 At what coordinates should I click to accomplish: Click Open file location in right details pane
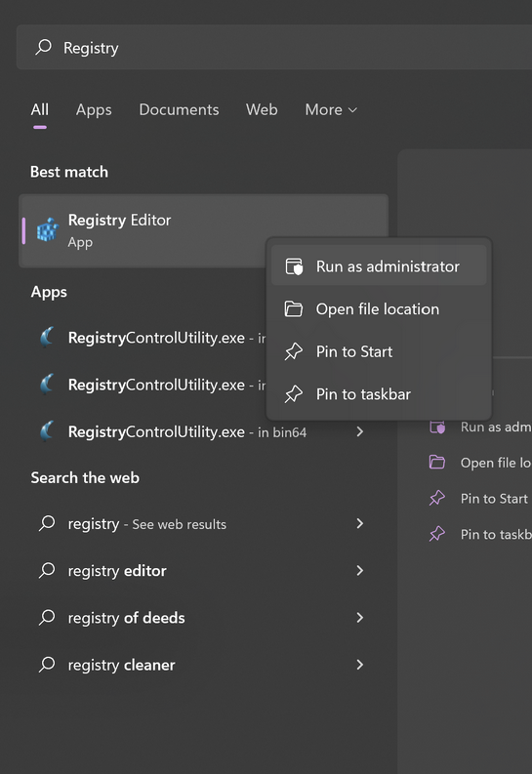pos(496,463)
